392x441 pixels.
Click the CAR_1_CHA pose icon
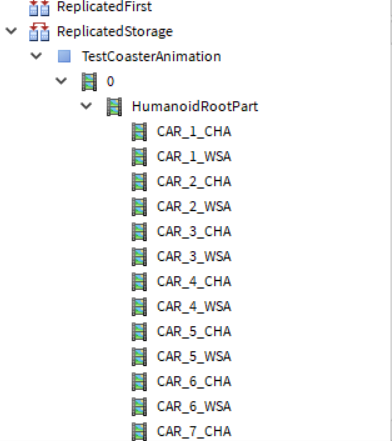pos(139,132)
